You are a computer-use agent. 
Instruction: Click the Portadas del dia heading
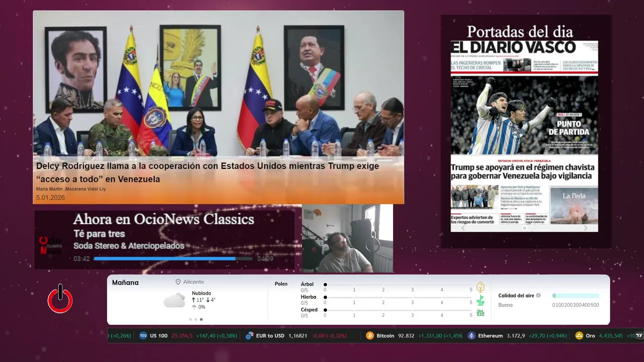click(x=519, y=32)
